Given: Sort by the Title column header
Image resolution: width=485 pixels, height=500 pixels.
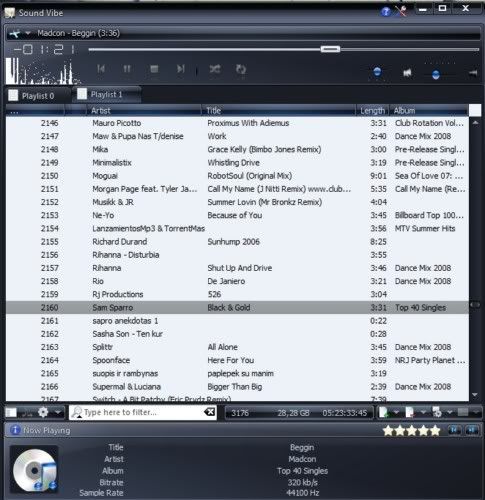Looking at the screenshot, I should [x=279, y=110].
